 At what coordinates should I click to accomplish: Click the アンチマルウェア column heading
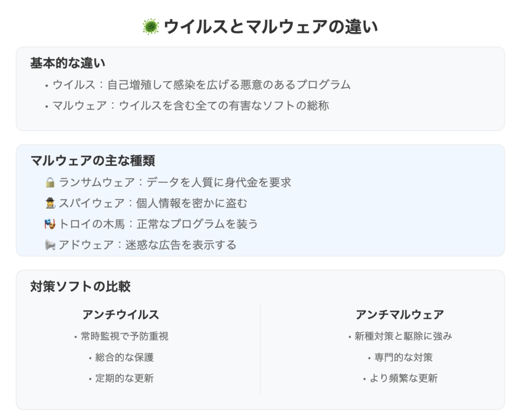400,314
